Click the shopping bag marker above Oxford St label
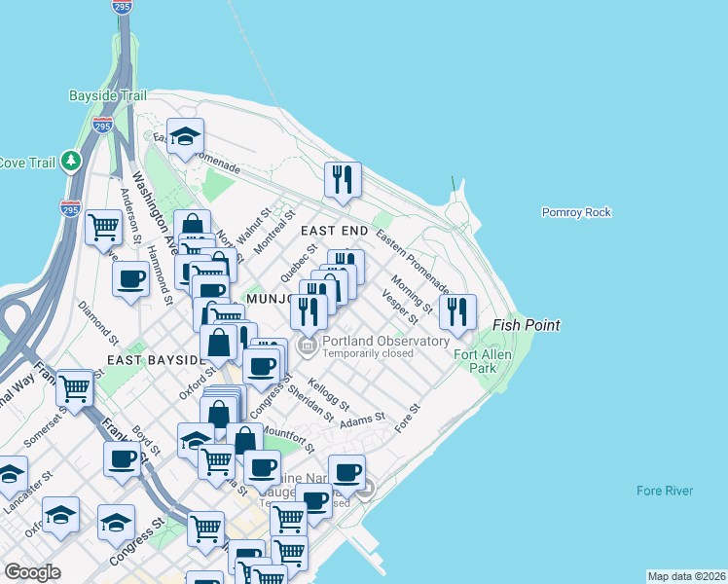Image resolution: width=728 pixels, height=584 pixels. (x=218, y=345)
